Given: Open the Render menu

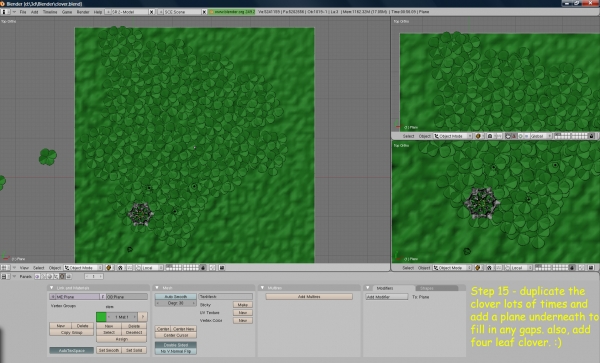Looking at the screenshot, I should pos(83,12).
